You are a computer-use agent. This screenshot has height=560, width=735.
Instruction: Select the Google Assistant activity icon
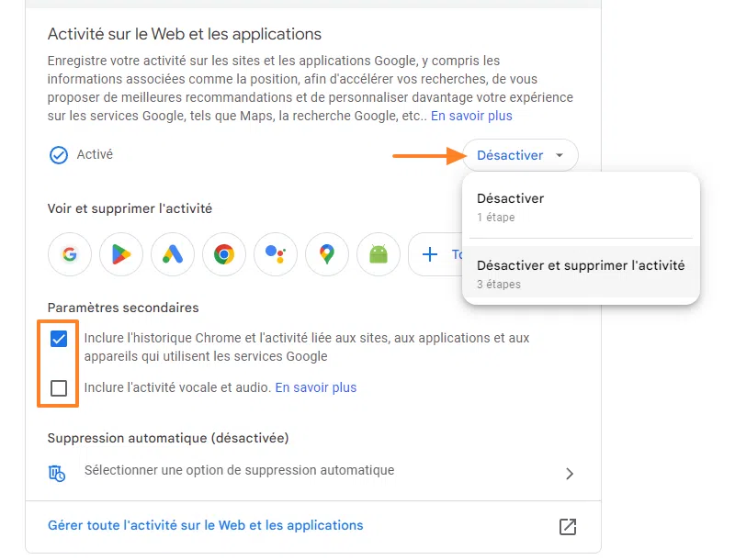coord(275,254)
